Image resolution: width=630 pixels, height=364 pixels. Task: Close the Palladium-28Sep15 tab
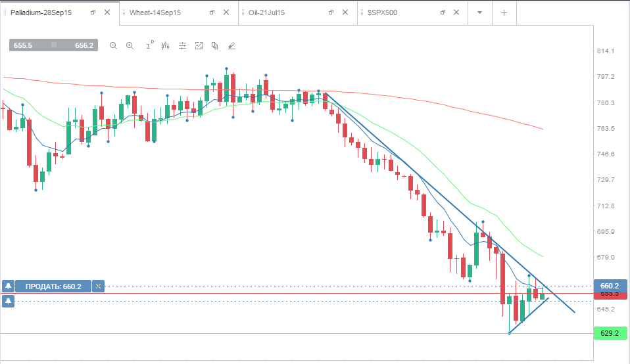[x=107, y=12]
